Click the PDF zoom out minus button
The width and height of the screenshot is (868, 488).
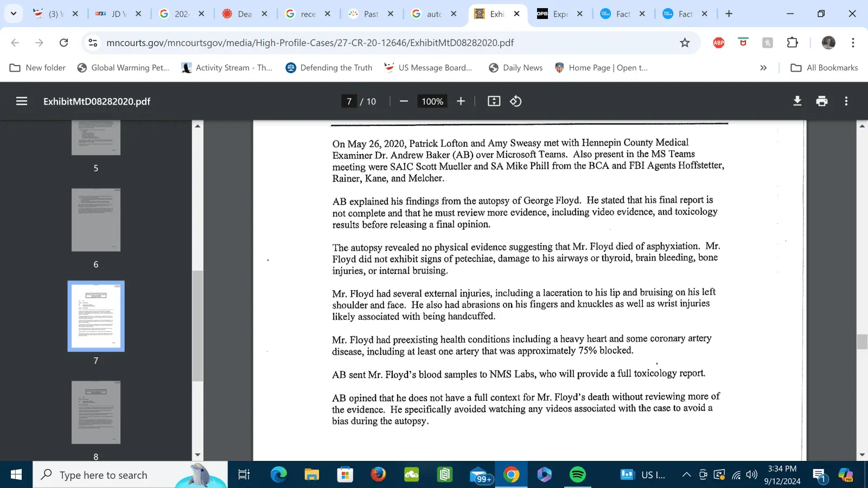(404, 101)
